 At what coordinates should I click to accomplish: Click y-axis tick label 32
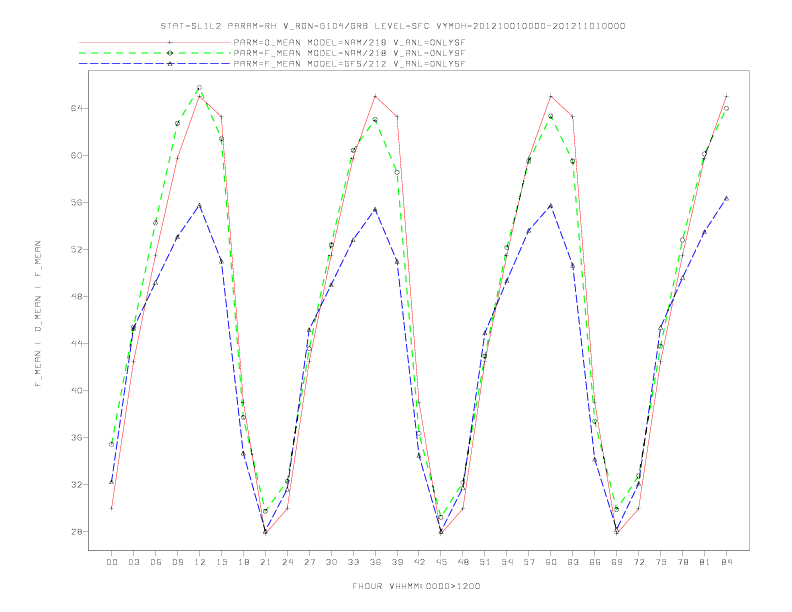[76, 484]
